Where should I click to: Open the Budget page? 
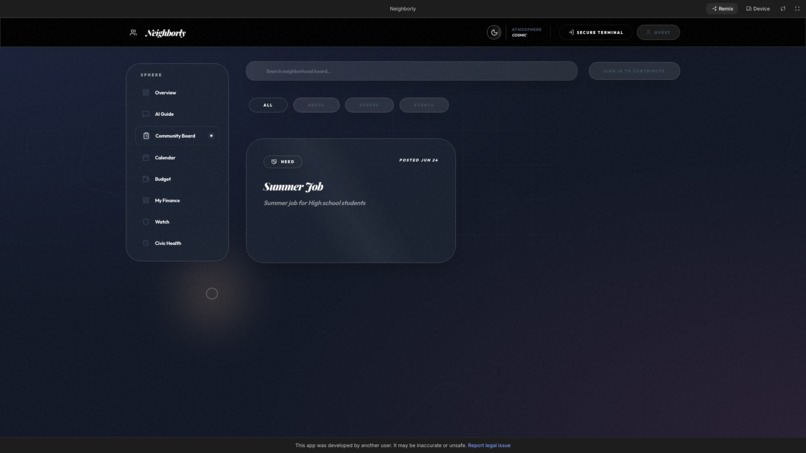tap(177, 179)
